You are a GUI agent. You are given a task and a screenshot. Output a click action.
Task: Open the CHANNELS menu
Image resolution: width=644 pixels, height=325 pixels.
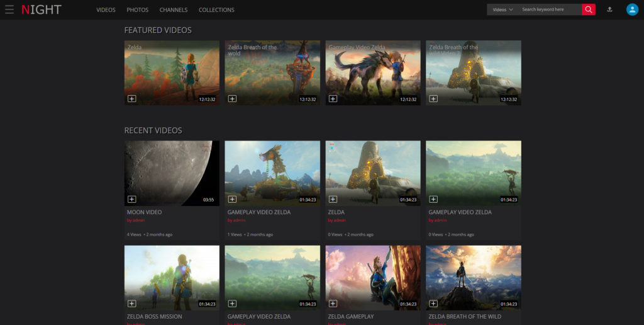[174, 10]
